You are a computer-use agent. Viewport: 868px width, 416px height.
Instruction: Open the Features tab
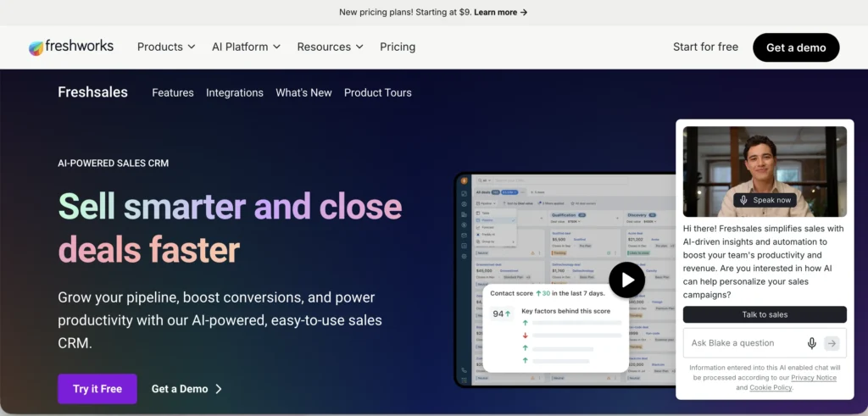pos(173,93)
